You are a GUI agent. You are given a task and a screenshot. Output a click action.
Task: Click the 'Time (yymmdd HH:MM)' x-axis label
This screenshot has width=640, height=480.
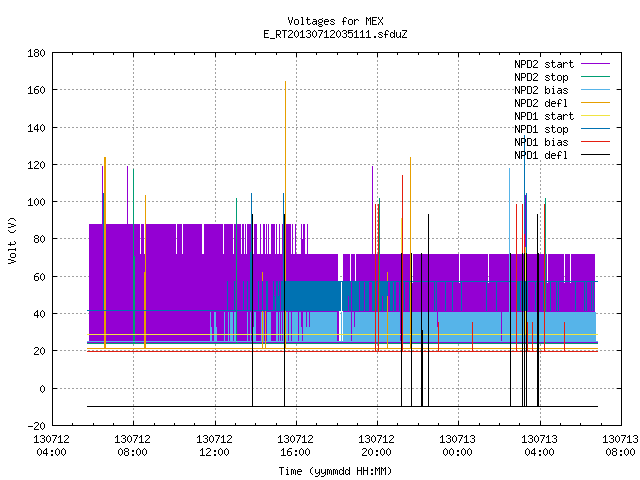(x=335, y=471)
